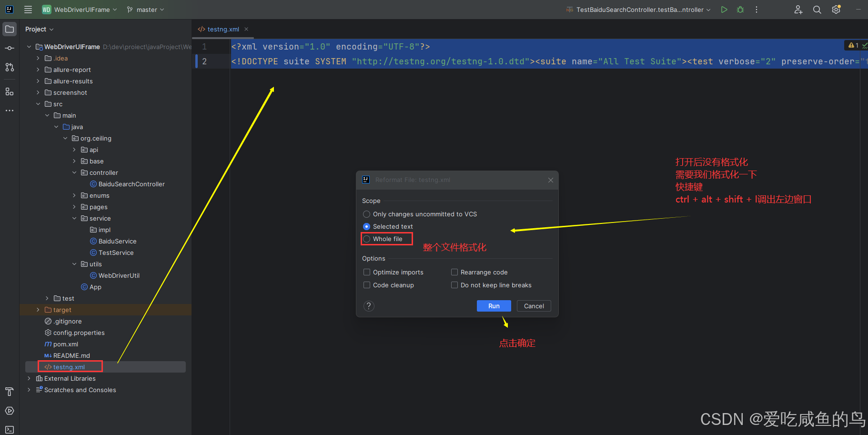This screenshot has width=868, height=435.
Task: Open Code With Me icon
Action: click(798, 10)
